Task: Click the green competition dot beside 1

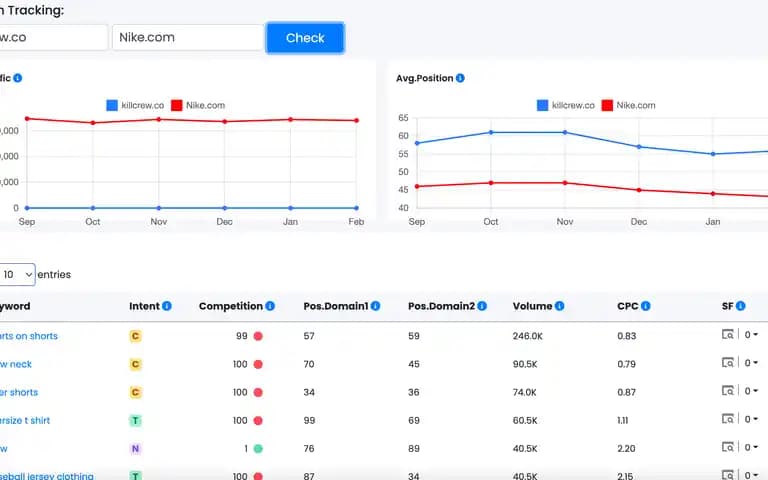Action: click(x=258, y=449)
